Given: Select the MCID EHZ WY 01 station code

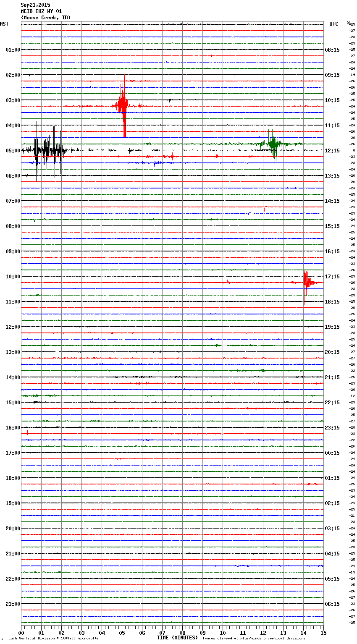Looking at the screenshot, I should (41, 11).
